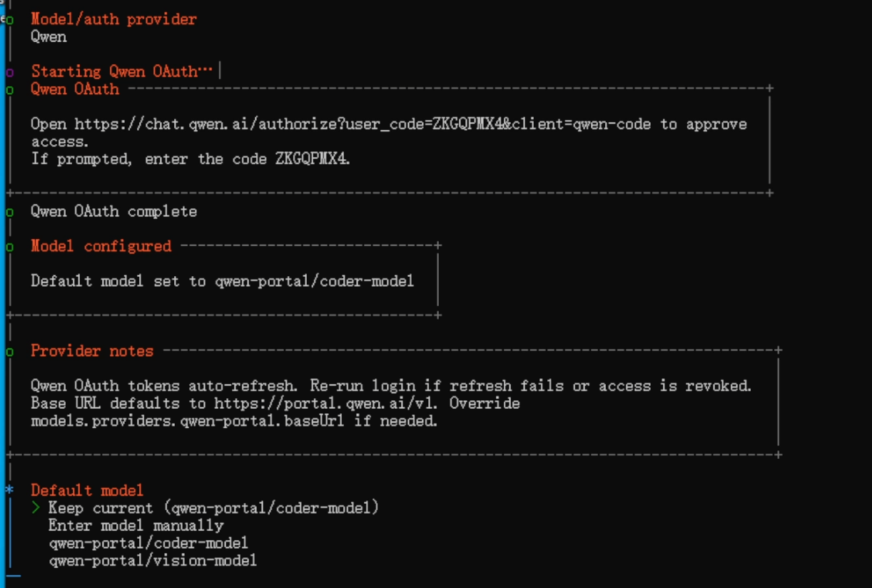Click the green marker beside Qwen OAuth complete
872x588 pixels.
9,212
